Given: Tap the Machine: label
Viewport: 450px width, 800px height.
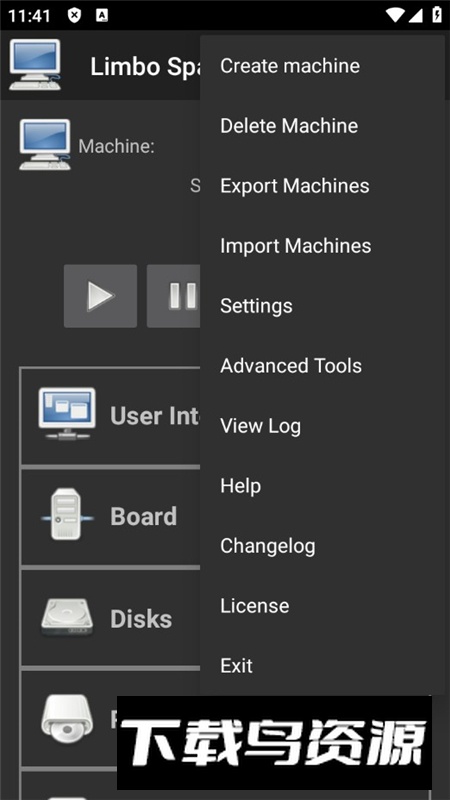Looking at the screenshot, I should click(116, 146).
